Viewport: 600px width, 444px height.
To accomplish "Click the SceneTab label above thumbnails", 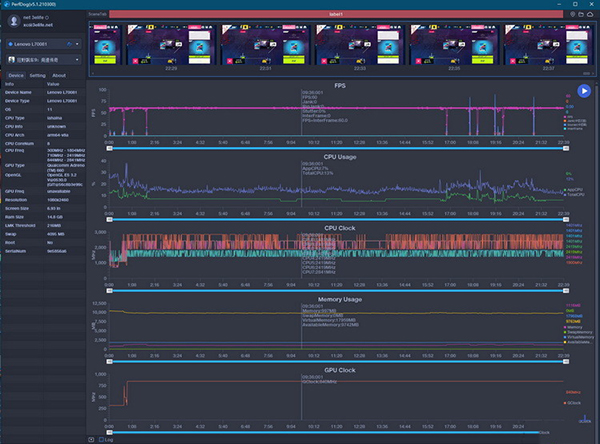I will tap(98, 14).
